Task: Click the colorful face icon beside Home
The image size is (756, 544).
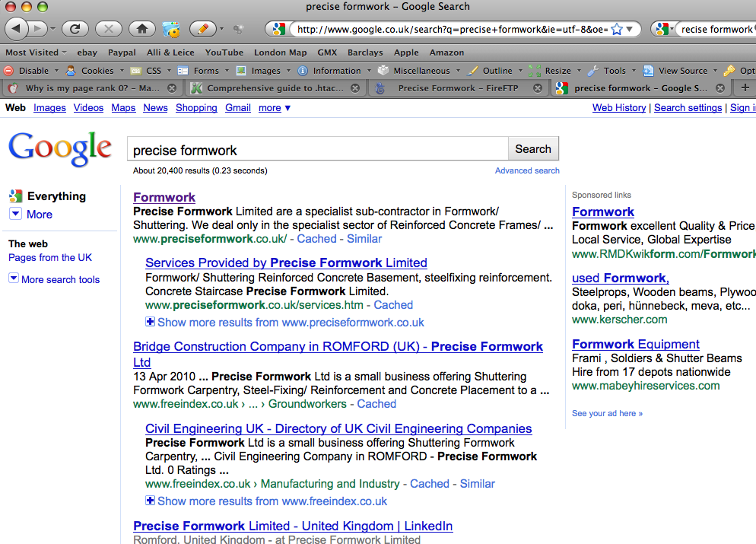Action: (x=171, y=30)
